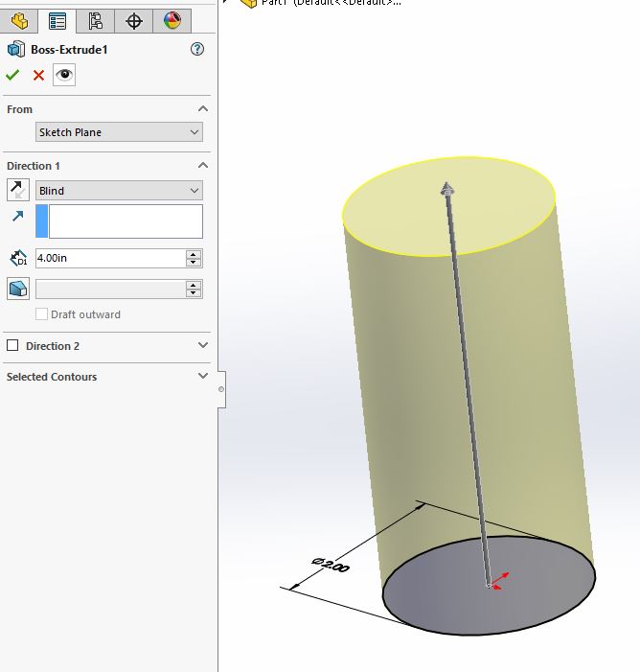Cancel Boss-Extrude with the red X
Screen dimensions: 640x672
38,75
